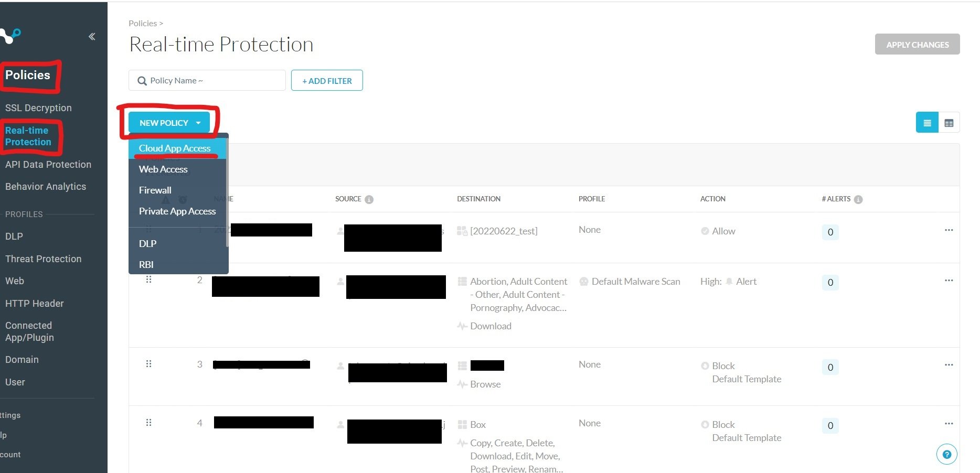The height and width of the screenshot is (473, 980).
Task: Open Threat Protection profile in the sidebar
Action: click(44, 259)
